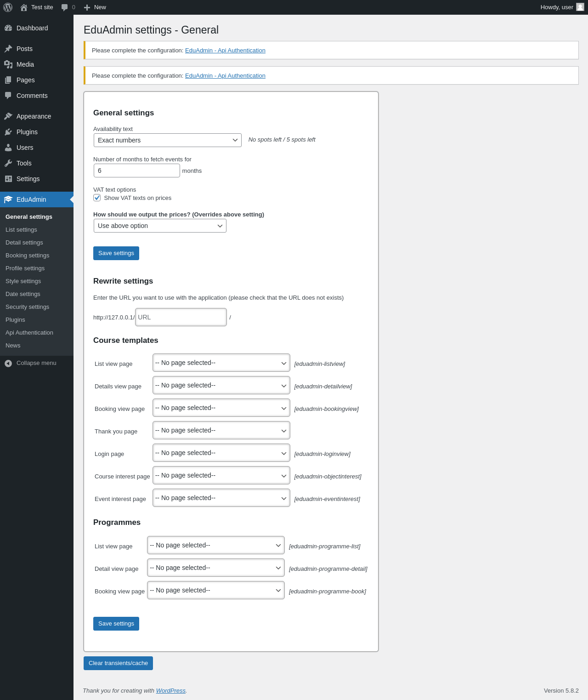Open the Plugins plug icon
Screen dimensions: 588x700
click(x=8, y=132)
